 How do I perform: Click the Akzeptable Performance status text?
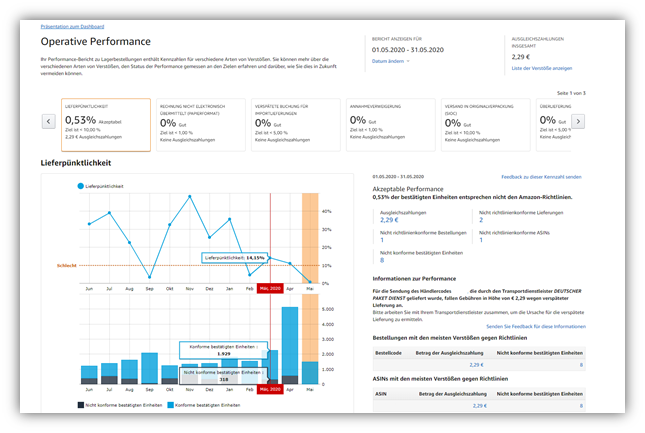[408, 189]
